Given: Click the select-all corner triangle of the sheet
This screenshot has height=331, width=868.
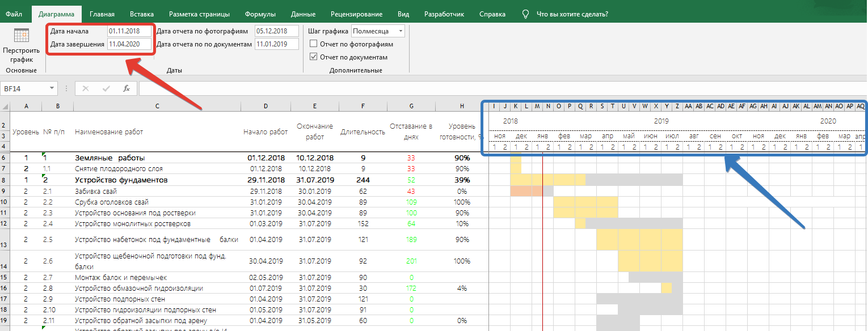Looking at the screenshot, I should 5,107.
